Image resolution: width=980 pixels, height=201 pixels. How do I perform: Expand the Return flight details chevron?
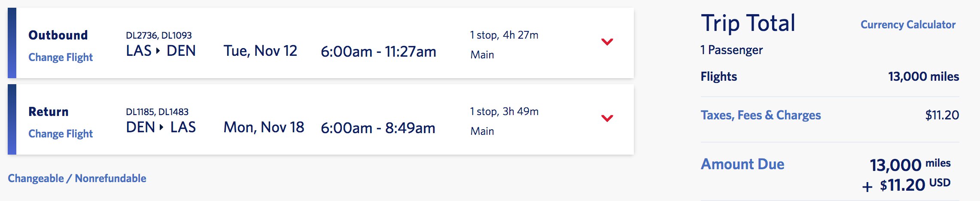[607, 118]
